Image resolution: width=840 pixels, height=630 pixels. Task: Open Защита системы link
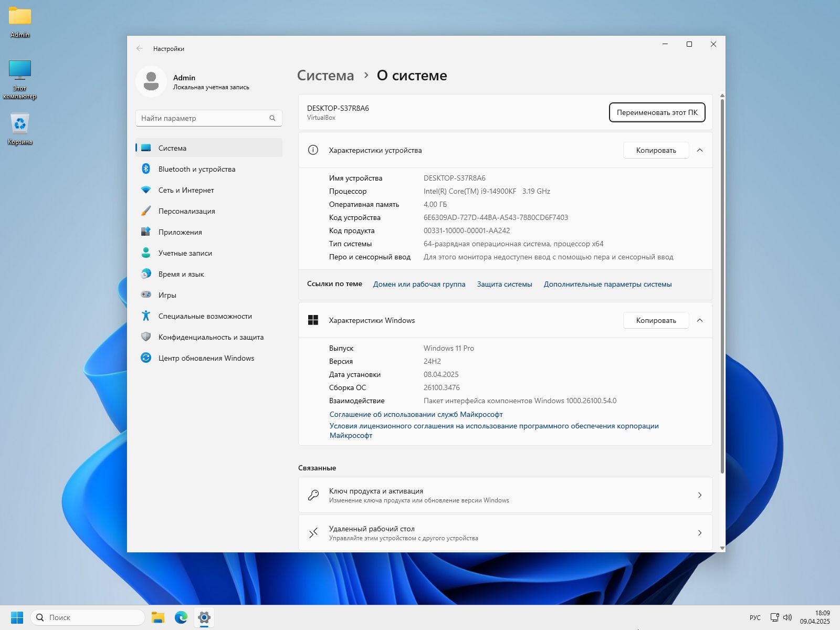[505, 284]
